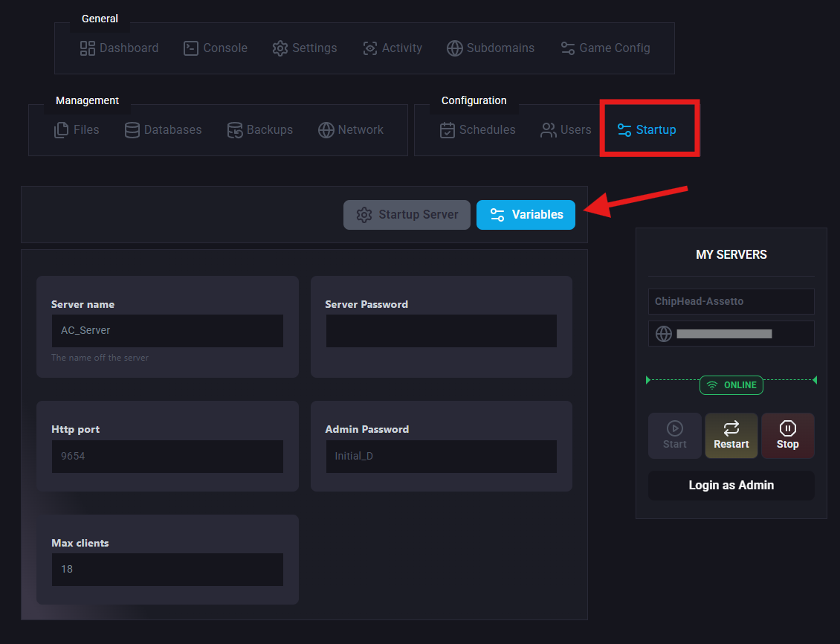The width and height of the screenshot is (840, 644).
Task: Click the Configuration section label
Action: 474,100
